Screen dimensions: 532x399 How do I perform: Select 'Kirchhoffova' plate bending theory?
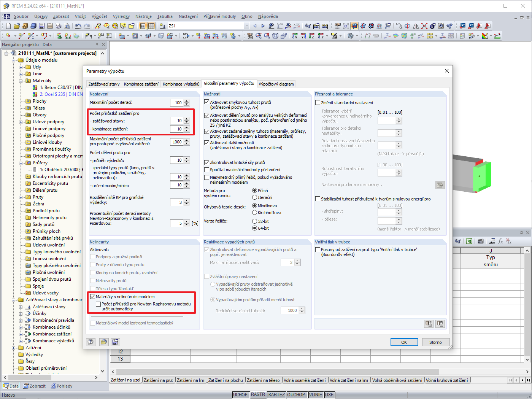(255, 213)
